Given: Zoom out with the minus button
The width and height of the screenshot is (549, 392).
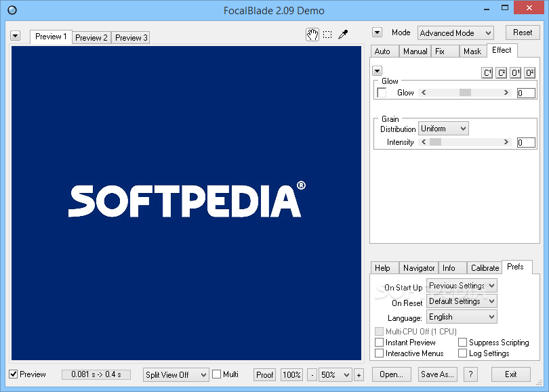Looking at the screenshot, I should tap(312, 375).
